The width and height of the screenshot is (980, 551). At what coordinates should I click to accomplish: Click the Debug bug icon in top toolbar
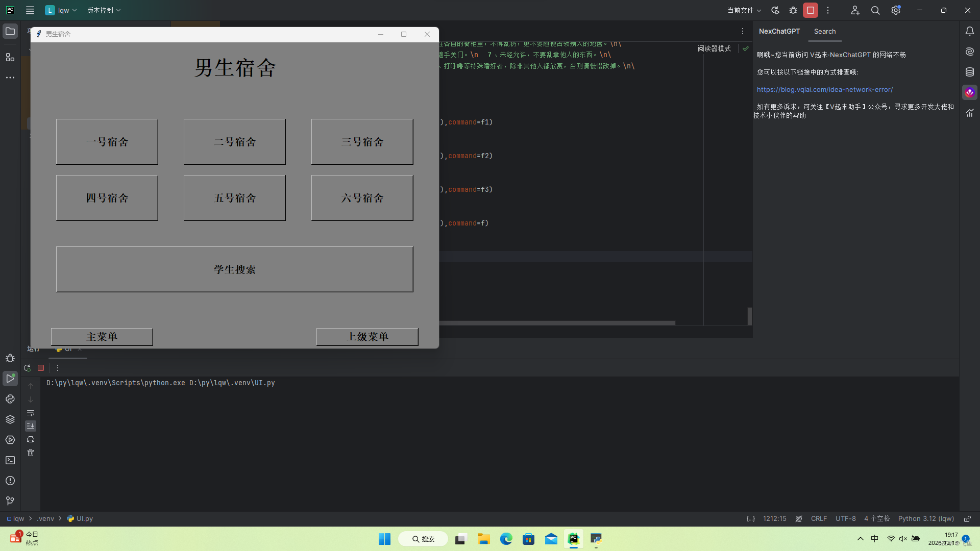(x=793, y=10)
